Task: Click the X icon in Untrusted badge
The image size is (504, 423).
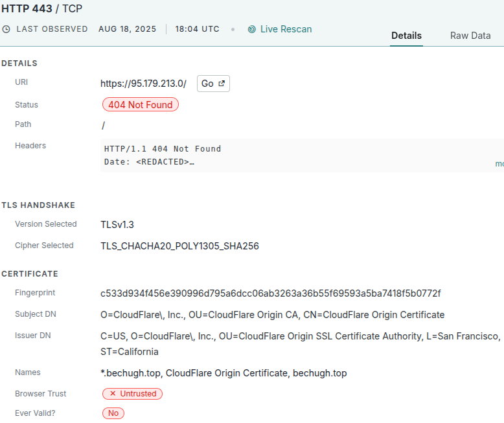Action: [x=113, y=394]
